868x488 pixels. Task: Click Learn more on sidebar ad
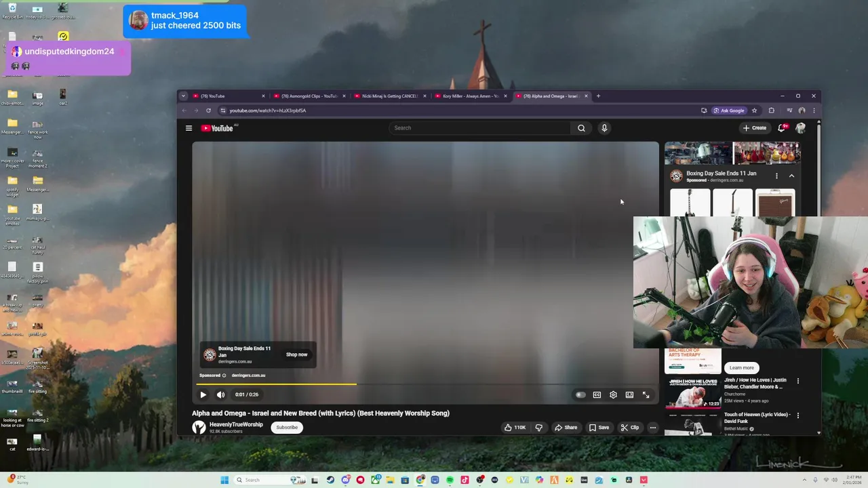741,368
